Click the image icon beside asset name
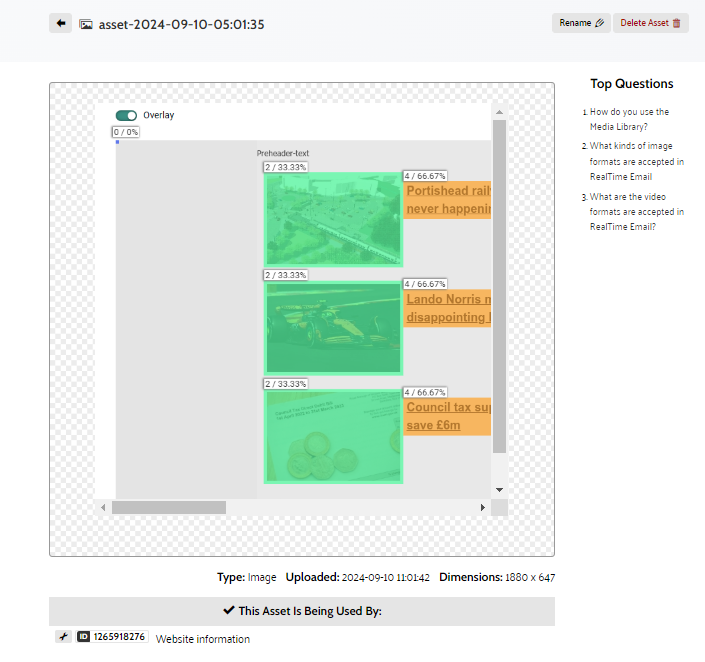The height and width of the screenshot is (662, 705). (x=86, y=24)
